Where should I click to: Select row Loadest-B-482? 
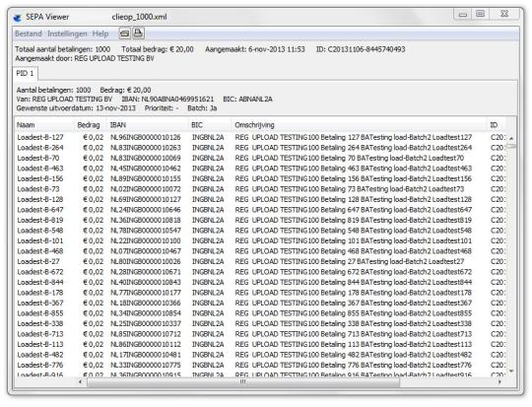[x=260, y=355]
